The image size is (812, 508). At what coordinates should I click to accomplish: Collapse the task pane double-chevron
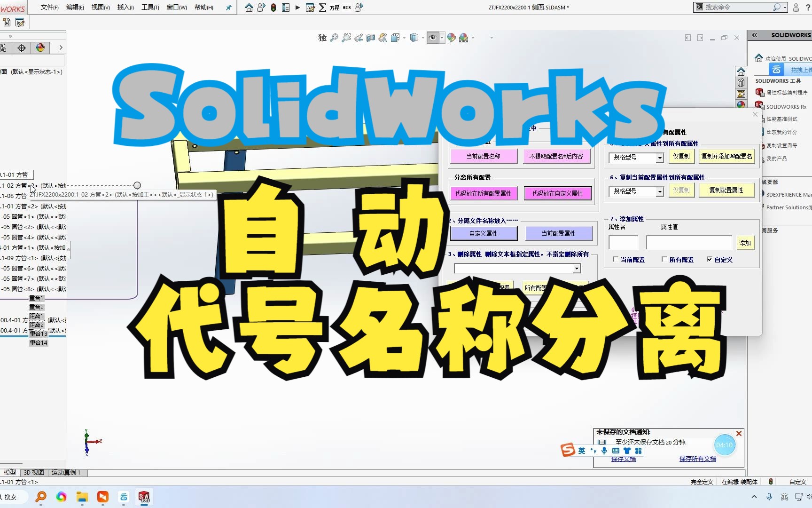pyautogui.click(x=755, y=35)
